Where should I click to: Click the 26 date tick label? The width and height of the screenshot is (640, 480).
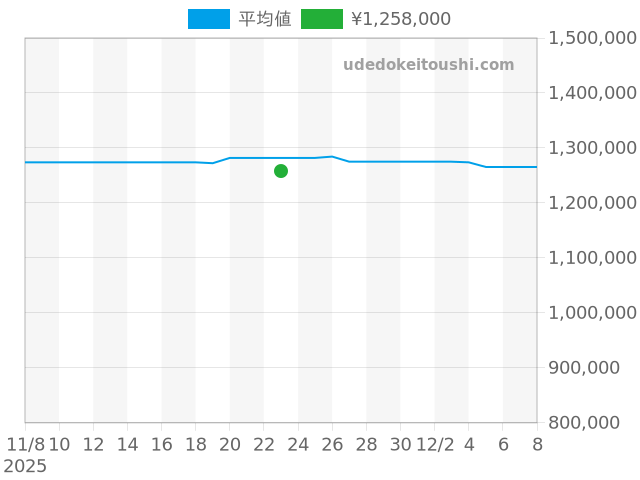(332, 445)
